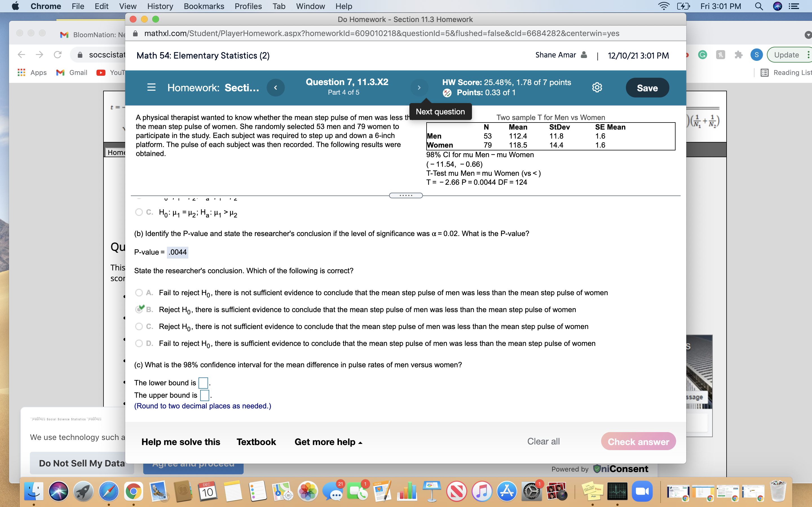Advance with next question arrow

[419, 88]
